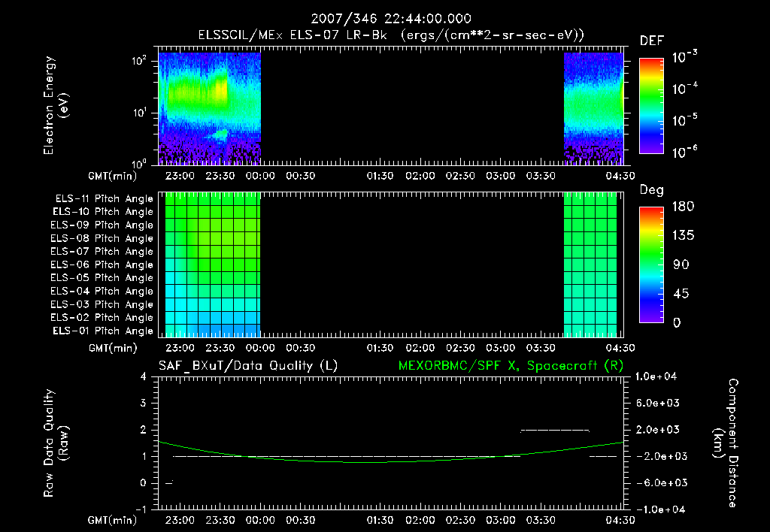Image resolution: width=770 pixels, height=532 pixels.
Task: Click the Deg pitch angle color bar
Action: pyautogui.click(x=651, y=265)
